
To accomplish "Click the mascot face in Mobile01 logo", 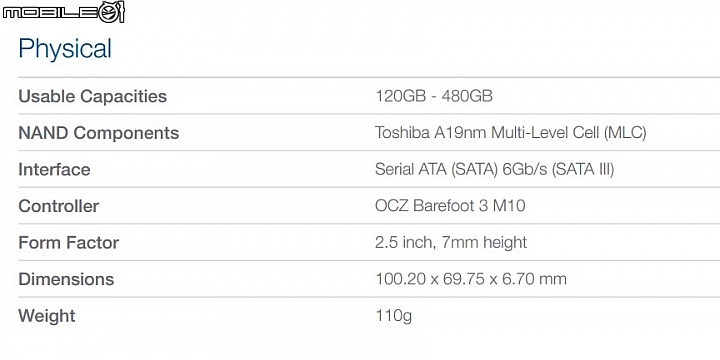I will click(x=111, y=12).
